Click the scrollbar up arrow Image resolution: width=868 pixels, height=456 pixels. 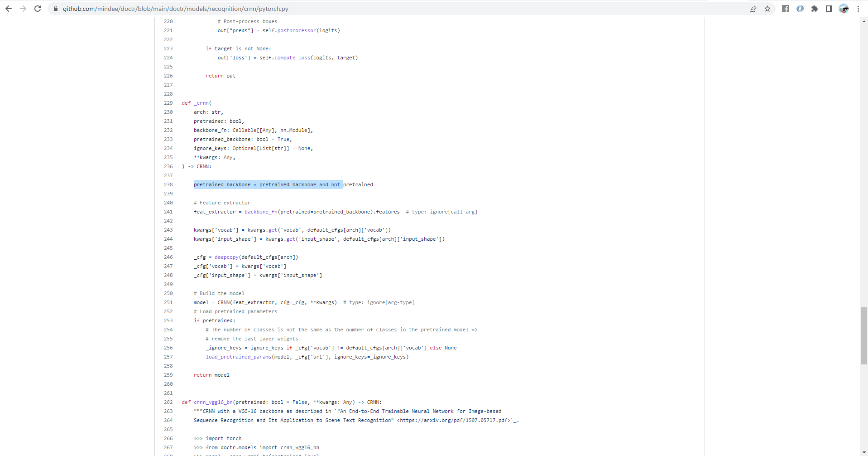click(863, 21)
